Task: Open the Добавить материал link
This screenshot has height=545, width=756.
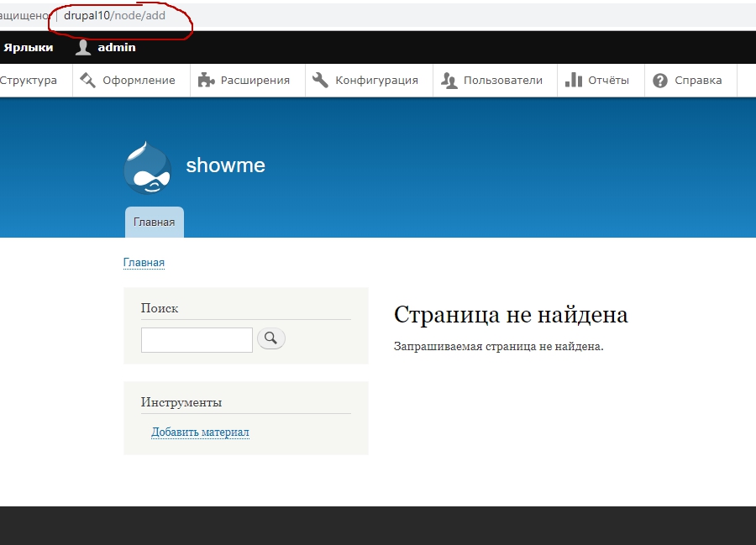Action: click(x=200, y=432)
